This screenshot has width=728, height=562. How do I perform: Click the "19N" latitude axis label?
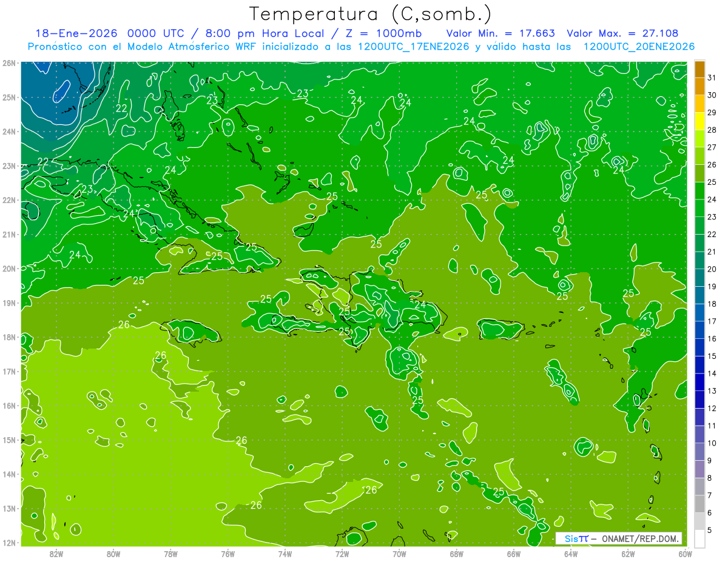[x=9, y=303]
